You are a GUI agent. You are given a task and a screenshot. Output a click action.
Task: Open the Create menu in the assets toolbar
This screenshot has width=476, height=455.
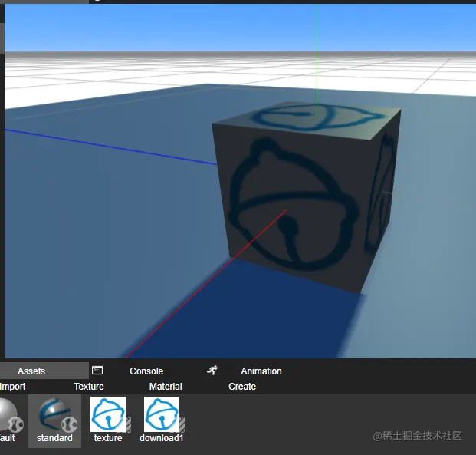pos(242,387)
